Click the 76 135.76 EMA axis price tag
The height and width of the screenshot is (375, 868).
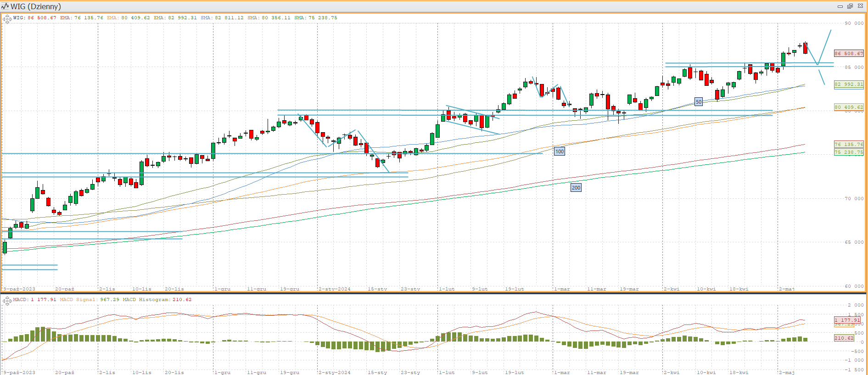[848, 144]
